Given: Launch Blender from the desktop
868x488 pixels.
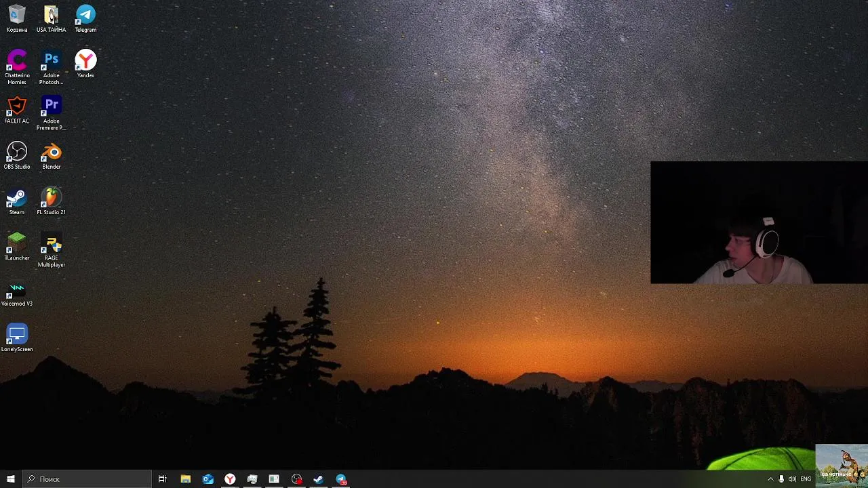Looking at the screenshot, I should [x=52, y=155].
